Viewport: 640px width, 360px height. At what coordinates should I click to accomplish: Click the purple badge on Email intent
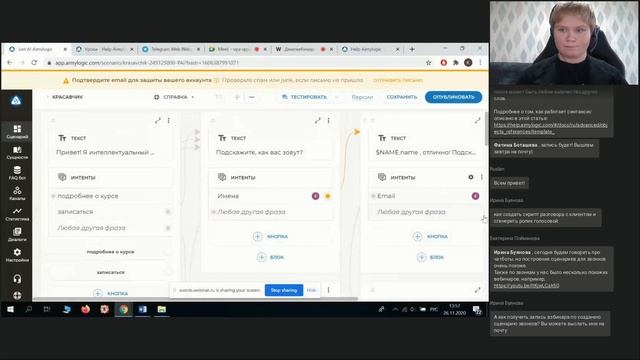click(x=476, y=196)
